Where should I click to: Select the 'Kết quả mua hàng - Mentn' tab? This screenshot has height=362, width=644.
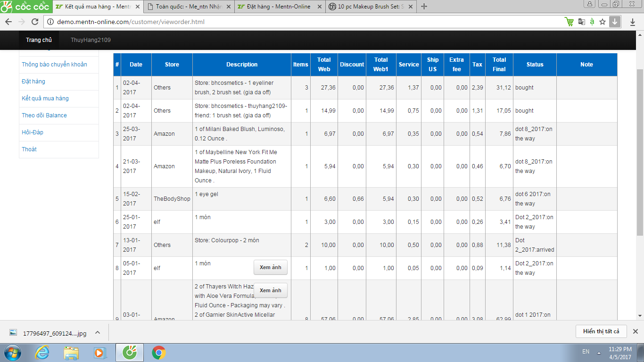tap(97, 7)
